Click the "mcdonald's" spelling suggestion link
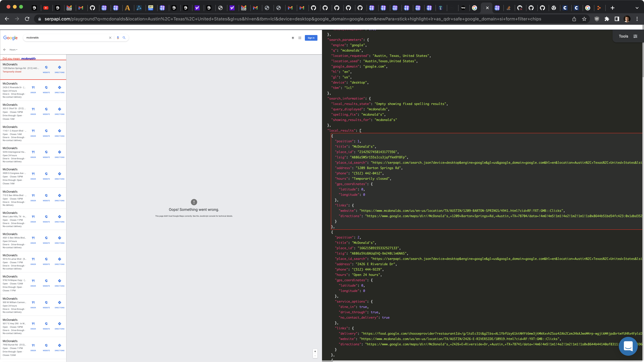This screenshot has height=362, width=644. 28,58
